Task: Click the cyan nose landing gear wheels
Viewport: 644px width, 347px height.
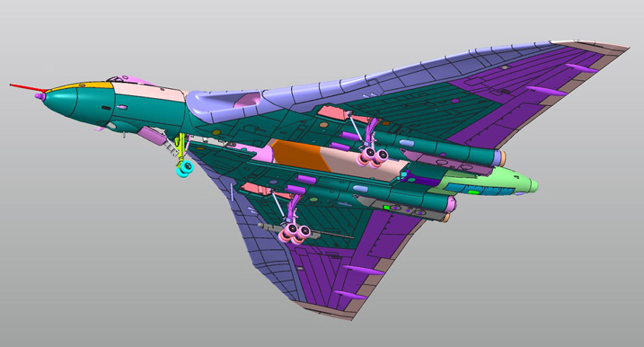Action: pyautogui.click(x=185, y=168)
